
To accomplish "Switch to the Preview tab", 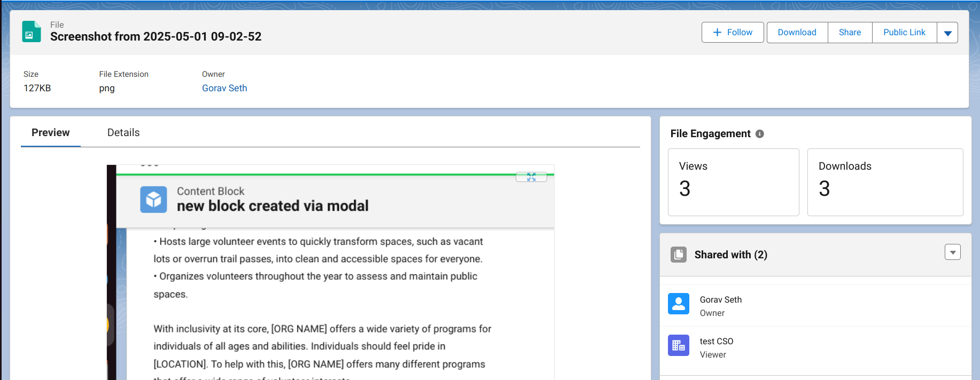I will (50, 133).
